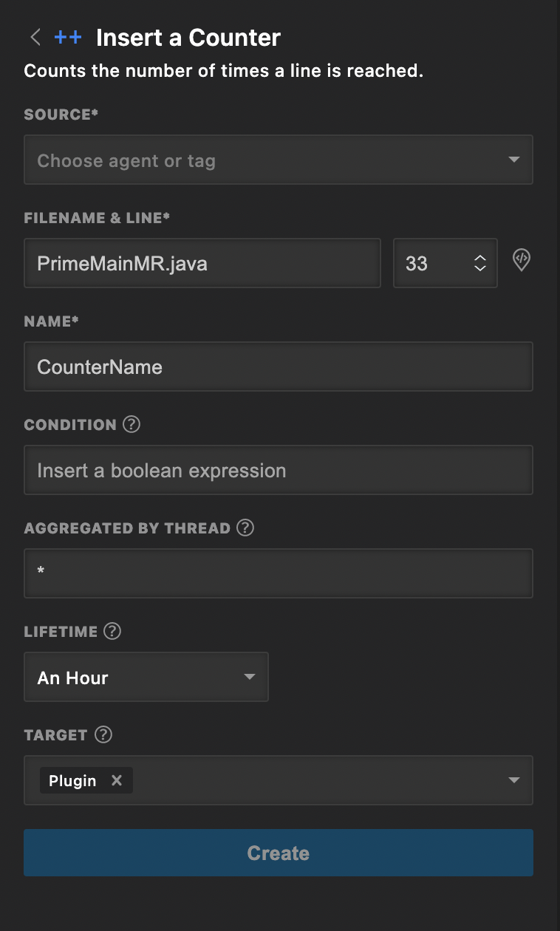The image size is (560, 931).
Task: Expand the Lifetime 'An Hour' dropdown
Action: [x=146, y=677]
